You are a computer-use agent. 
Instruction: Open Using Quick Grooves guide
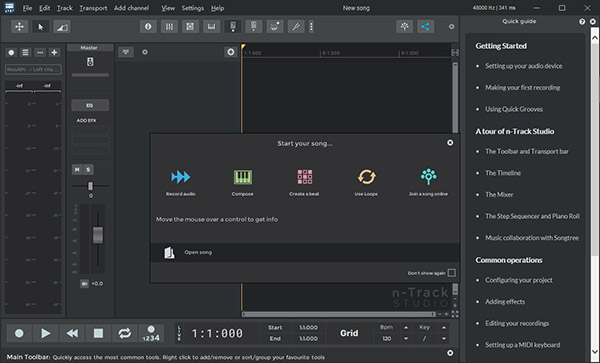[514, 109]
